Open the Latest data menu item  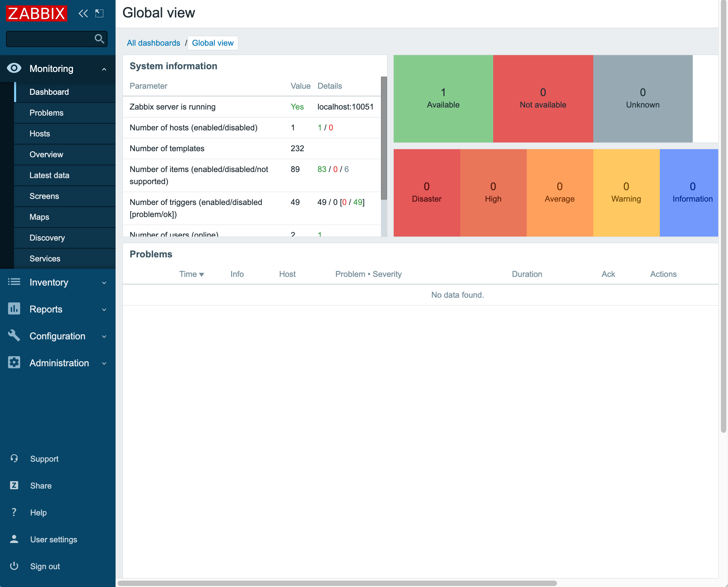(x=49, y=175)
